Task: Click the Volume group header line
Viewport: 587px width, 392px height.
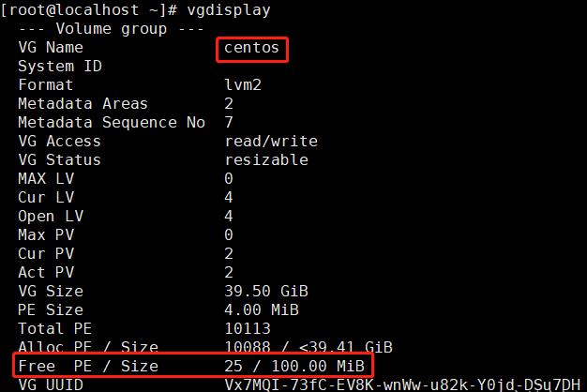Action: click(x=112, y=29)
